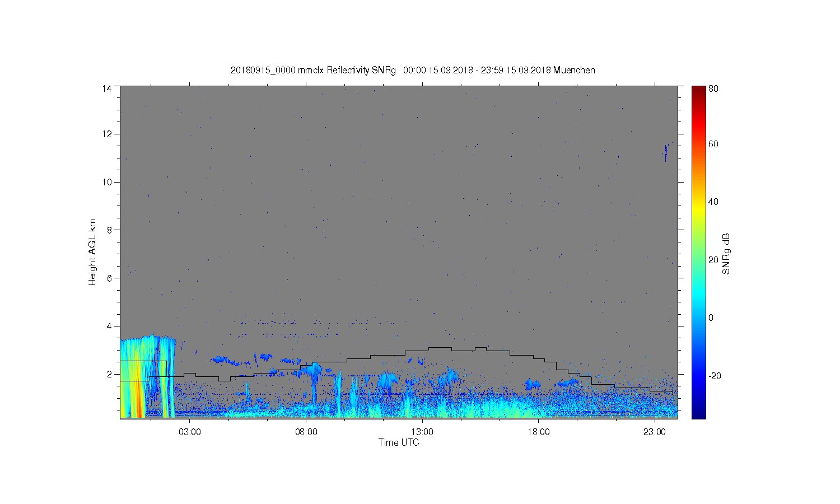Click the 10 km height tick label
This screenshot has height=504, width=840.
pos(107,182)
